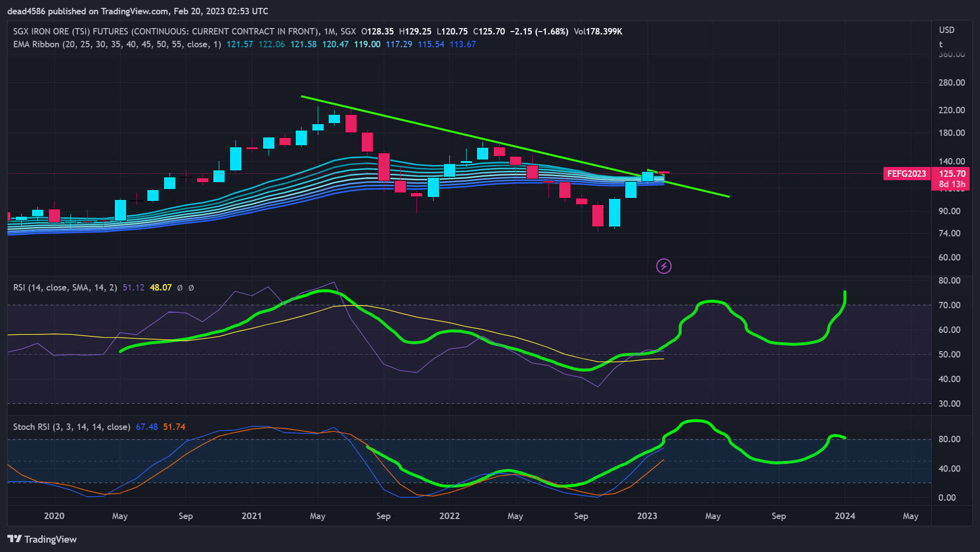980x552 pixels.
Task: Click the FEFG2023 price label tag
Action: 907,173
